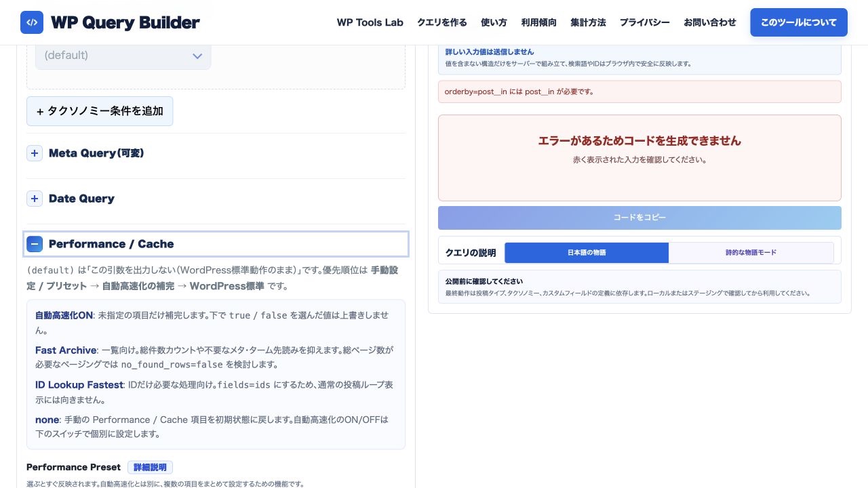
Task: Click the WP Query Builder code logo icon
Action: click(32, 22)
